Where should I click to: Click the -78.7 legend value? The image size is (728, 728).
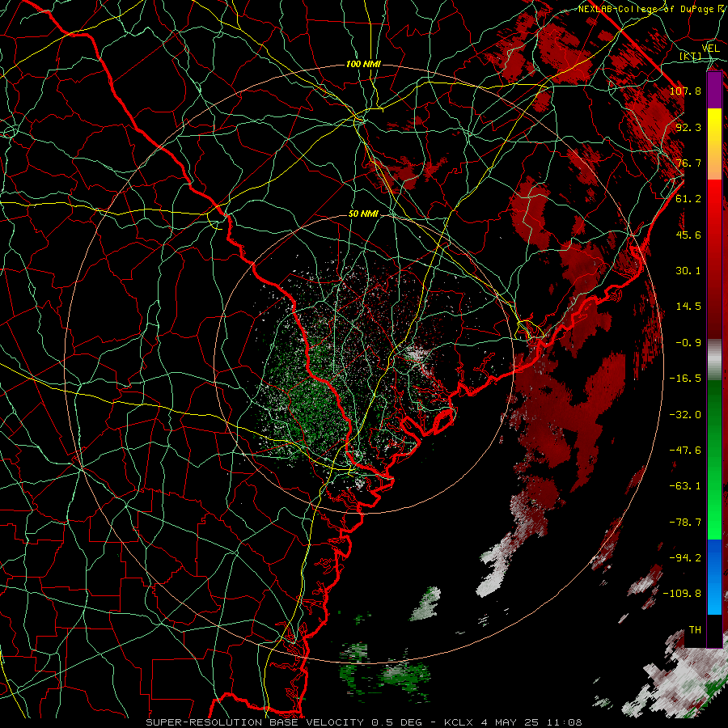pos(685,523)
